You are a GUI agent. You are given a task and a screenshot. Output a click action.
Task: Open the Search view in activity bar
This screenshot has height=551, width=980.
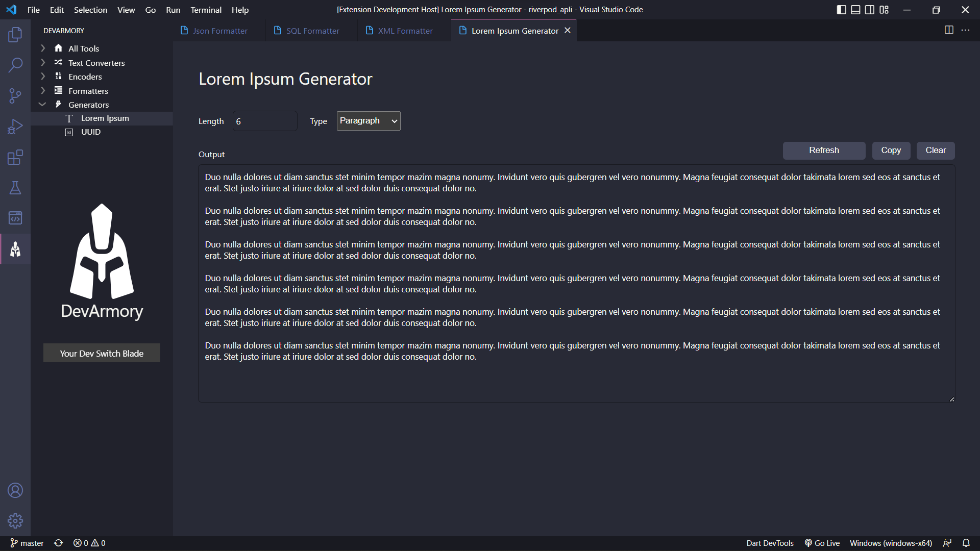(x=15, y=65)
